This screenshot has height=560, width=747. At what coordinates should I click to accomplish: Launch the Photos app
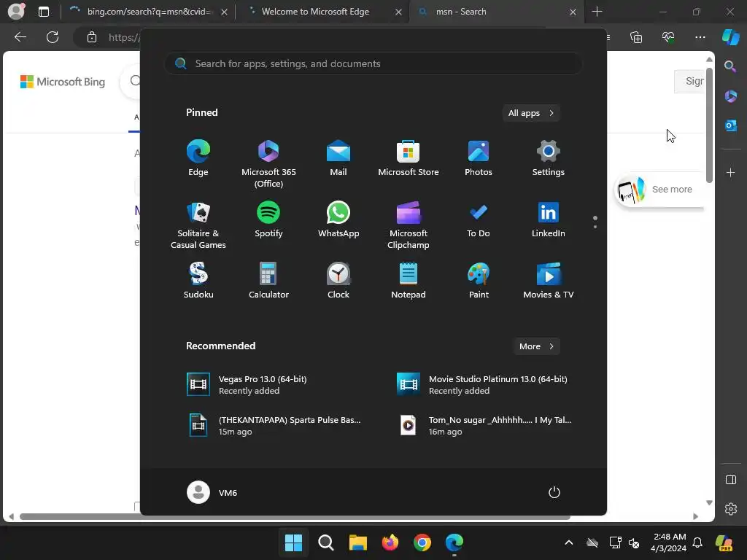(x=479, y=157)
